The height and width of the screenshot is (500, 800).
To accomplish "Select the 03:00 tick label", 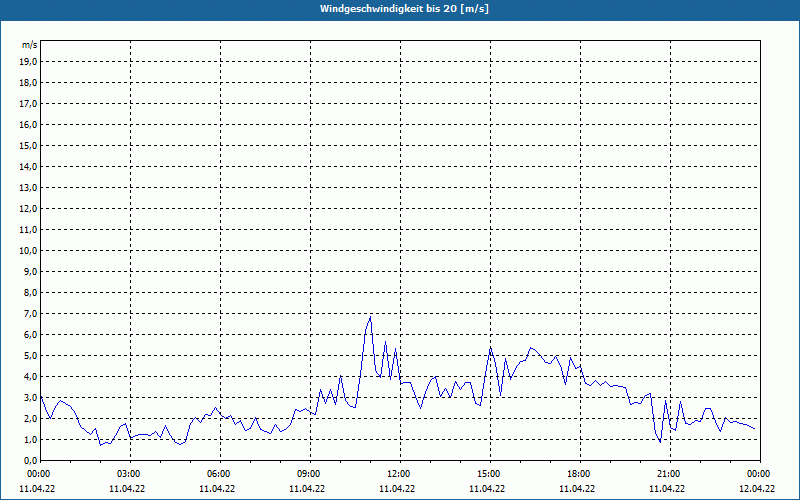I will [131, 474].
